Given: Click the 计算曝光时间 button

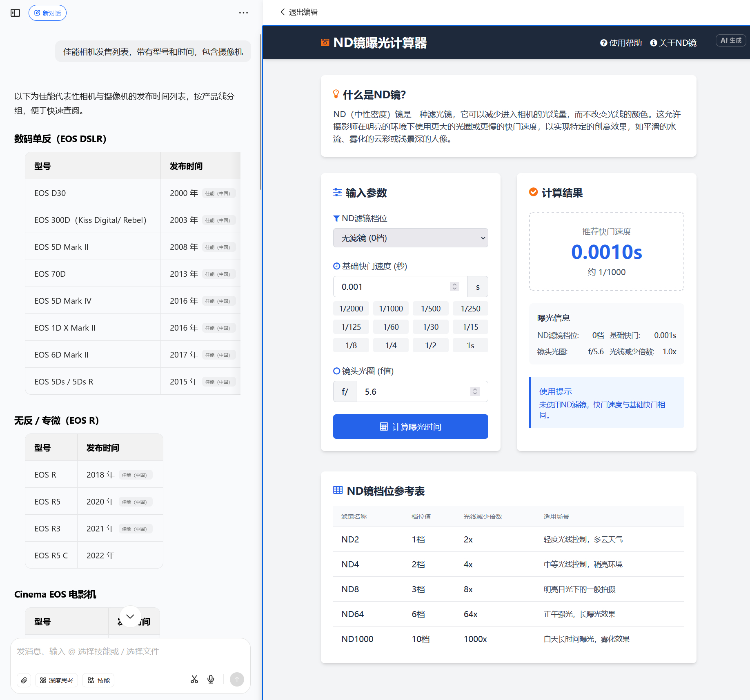Looking at the screenshot, I should pyautogui.click(x=410, y=427).
